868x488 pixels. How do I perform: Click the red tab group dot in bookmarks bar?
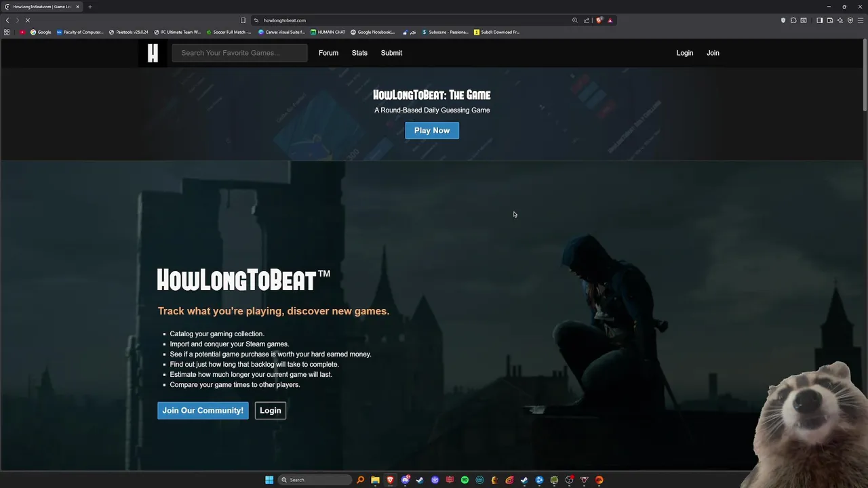(22, 32)
